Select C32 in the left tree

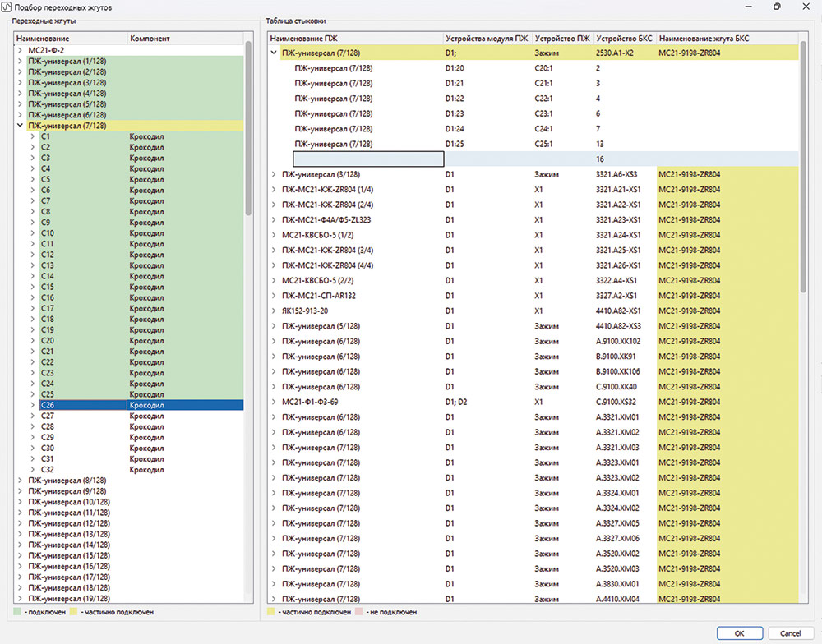point(47,470)
